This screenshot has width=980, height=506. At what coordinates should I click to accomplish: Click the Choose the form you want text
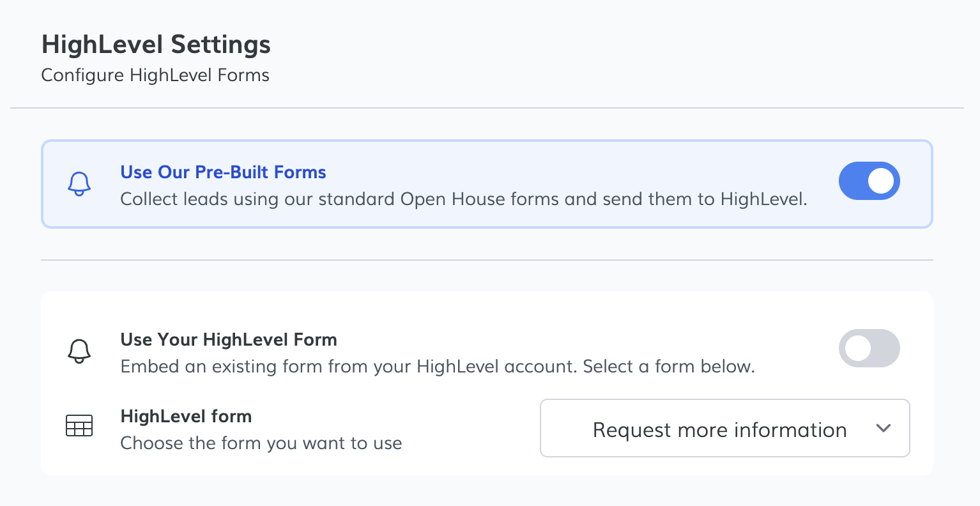click(x=261, y=443)
